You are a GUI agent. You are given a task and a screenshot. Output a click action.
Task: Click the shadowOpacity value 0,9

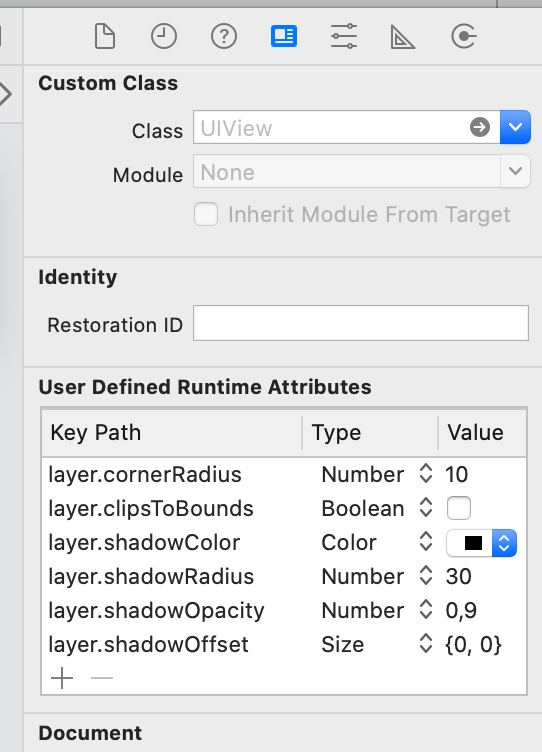click(461, 611)
